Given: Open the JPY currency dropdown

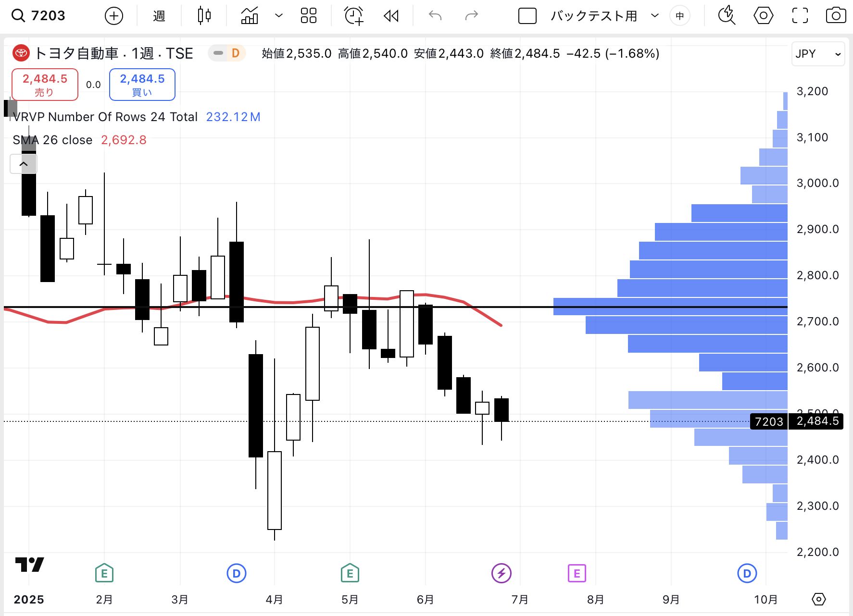Looking at the screenshot, I should point(818,54).
